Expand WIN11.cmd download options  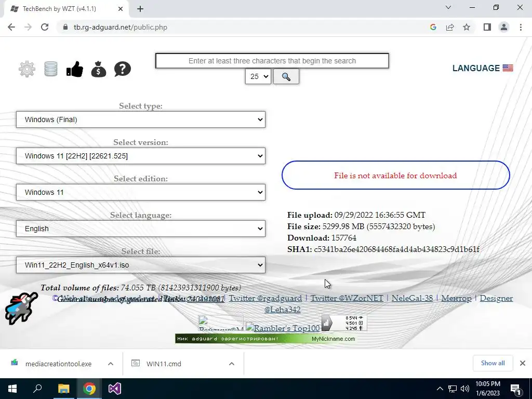(232, 364)
